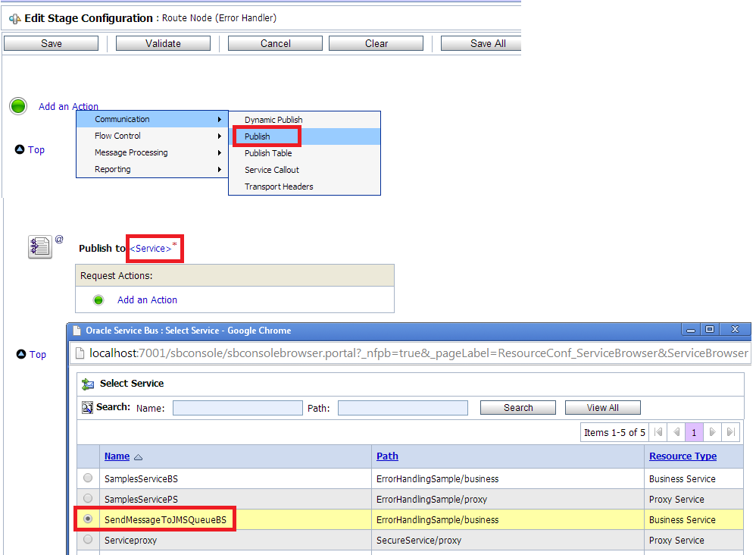The height and width of the screenshot is (555, 756).
Task: Click the Search binoculars icon
Action: tap(87, 407)
